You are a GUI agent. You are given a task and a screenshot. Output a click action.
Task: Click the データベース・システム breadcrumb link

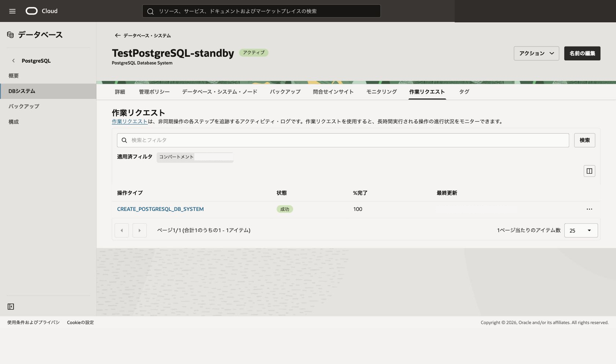tap(147, 36)
